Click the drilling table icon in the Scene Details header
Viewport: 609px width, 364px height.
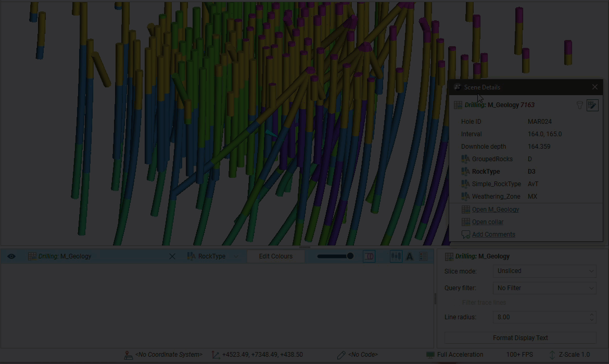tap(458, 105)
